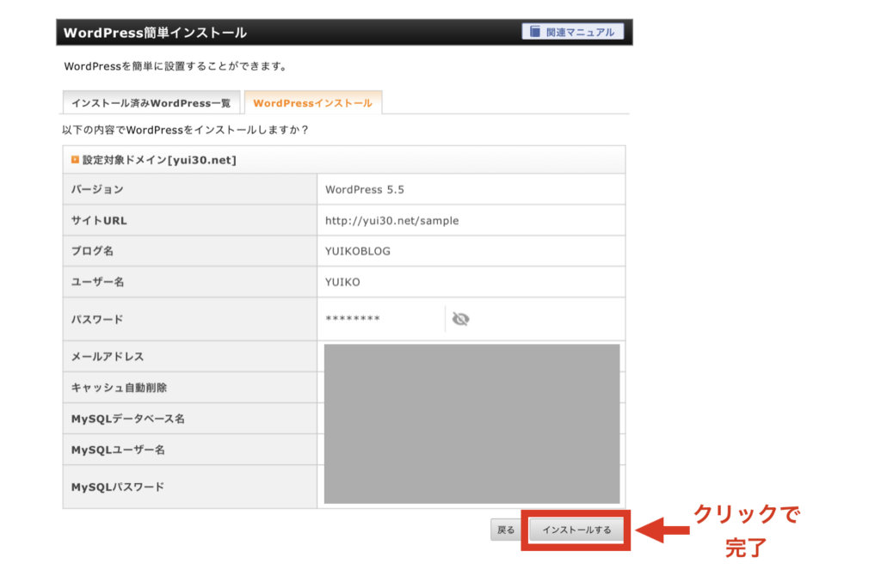Click the orange icon beside 設定対象ドメイン
The height and width of the screenshot is (588, 881).
pyautogui.click(x=76, y=160)
